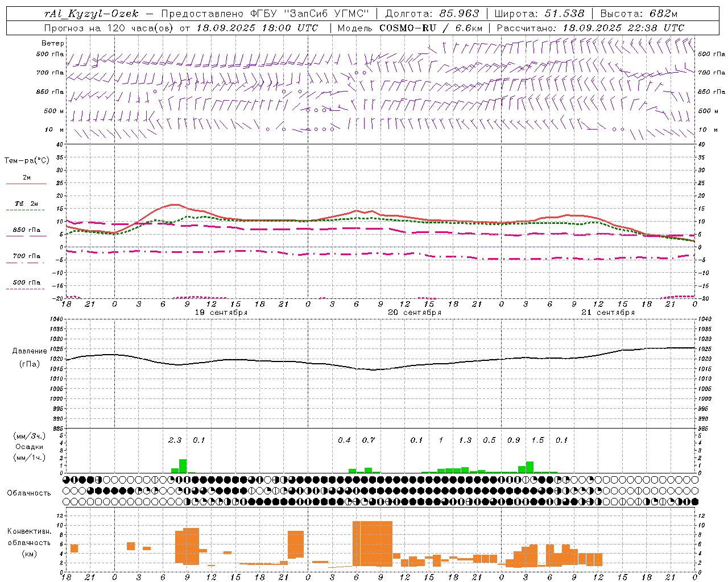Viewport: 728px width, 582px height.
Task: Click the 10 м wind level label on left
Action: (x=54, y=130)
